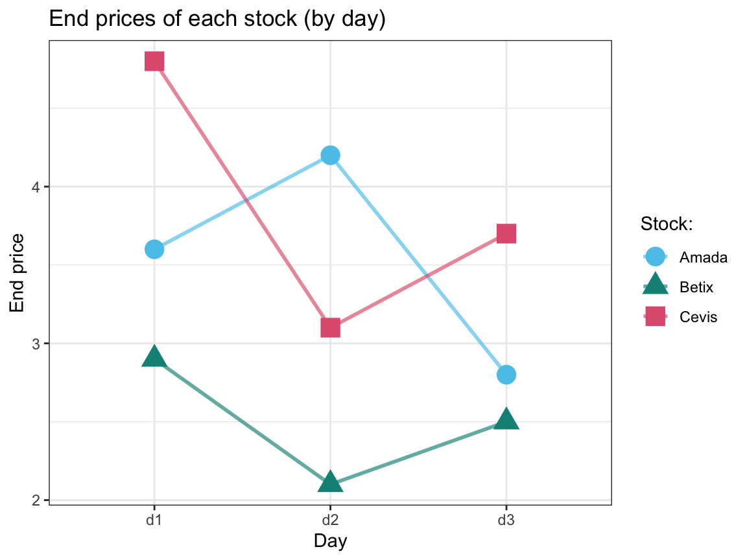Select the Betix legend text label

point(696,287)
